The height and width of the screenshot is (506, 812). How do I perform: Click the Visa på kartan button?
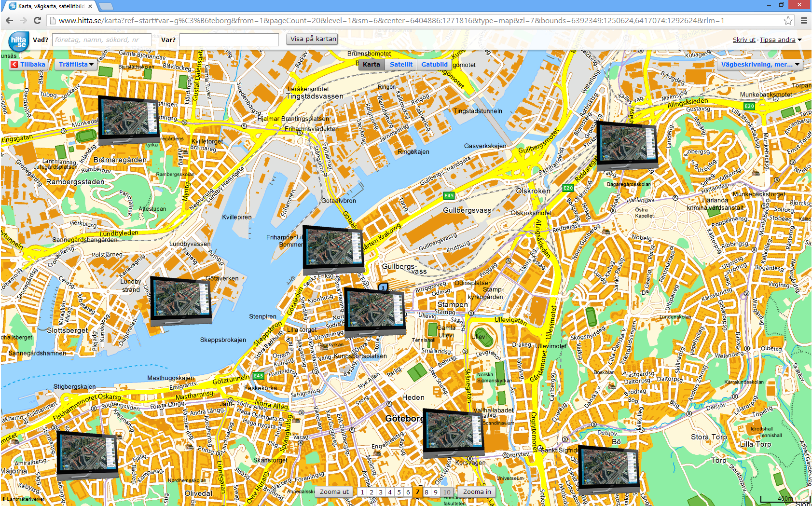click(x=312, y=39)
